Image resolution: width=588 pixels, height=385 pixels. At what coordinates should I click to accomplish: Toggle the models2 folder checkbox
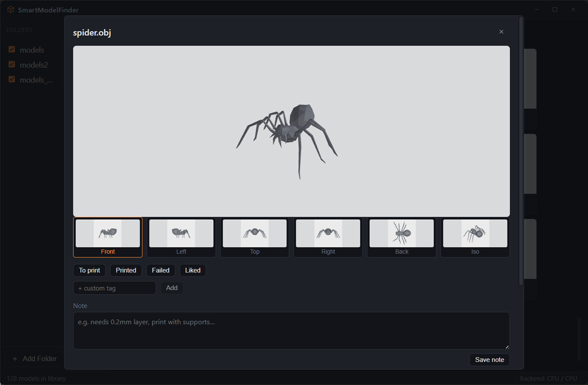(12, 65)
